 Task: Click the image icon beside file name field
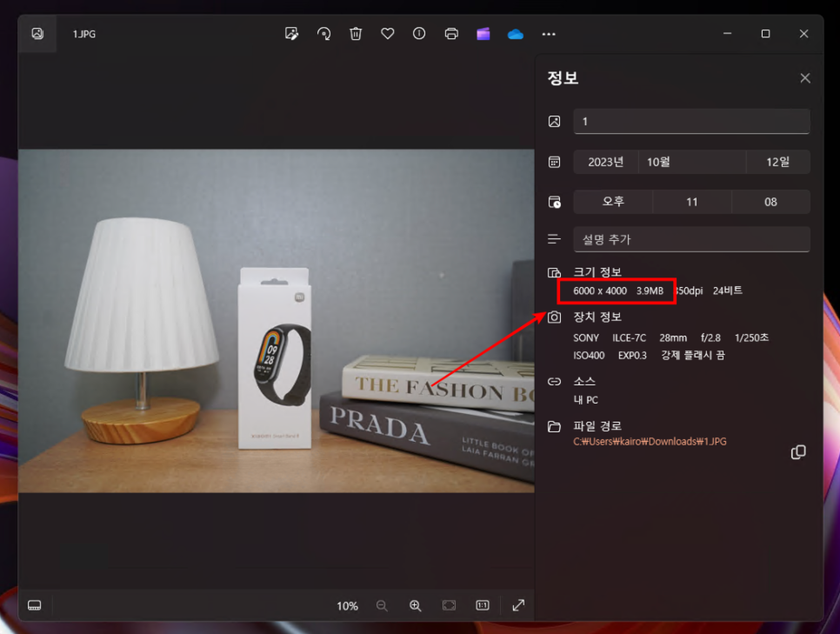pyautogui.click(x=555, y=121)
